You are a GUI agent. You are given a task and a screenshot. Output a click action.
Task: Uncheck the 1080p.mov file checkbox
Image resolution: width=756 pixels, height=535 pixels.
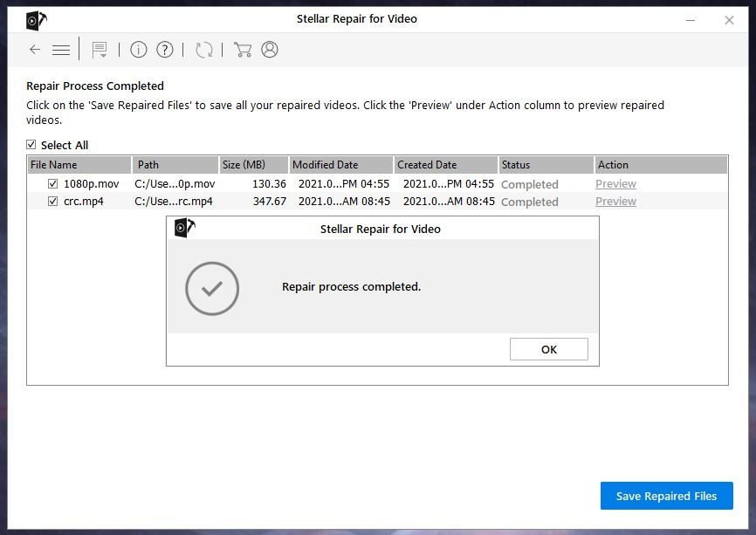coord(52,184)
